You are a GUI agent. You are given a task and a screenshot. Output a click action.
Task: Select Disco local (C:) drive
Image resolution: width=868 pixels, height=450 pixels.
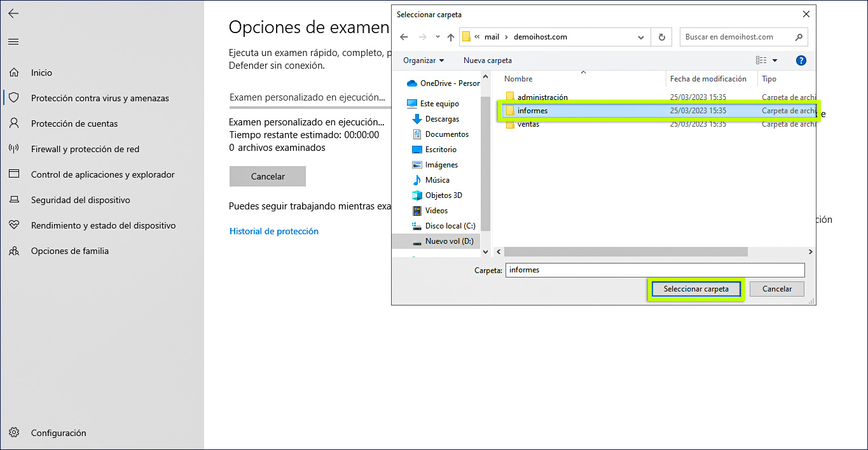pyautogui.click(x=444, y=226)
